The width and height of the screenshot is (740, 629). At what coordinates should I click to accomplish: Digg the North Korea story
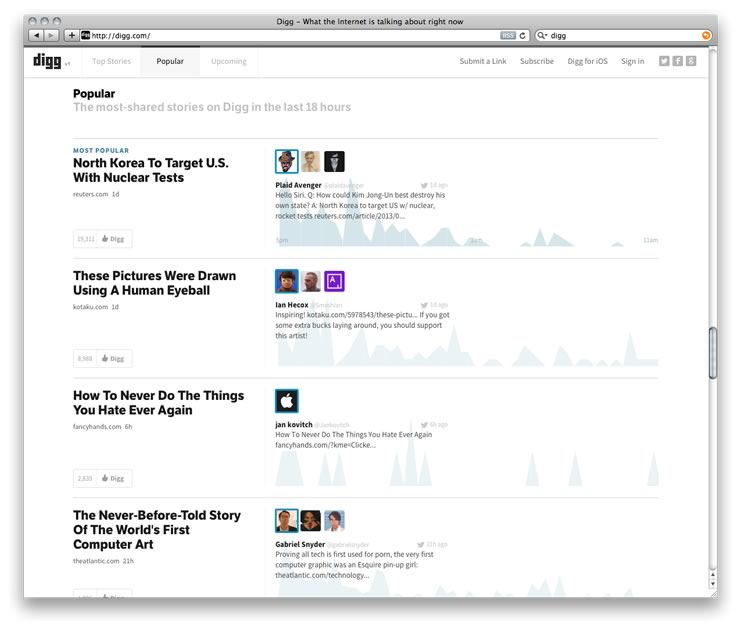[115, 239]
